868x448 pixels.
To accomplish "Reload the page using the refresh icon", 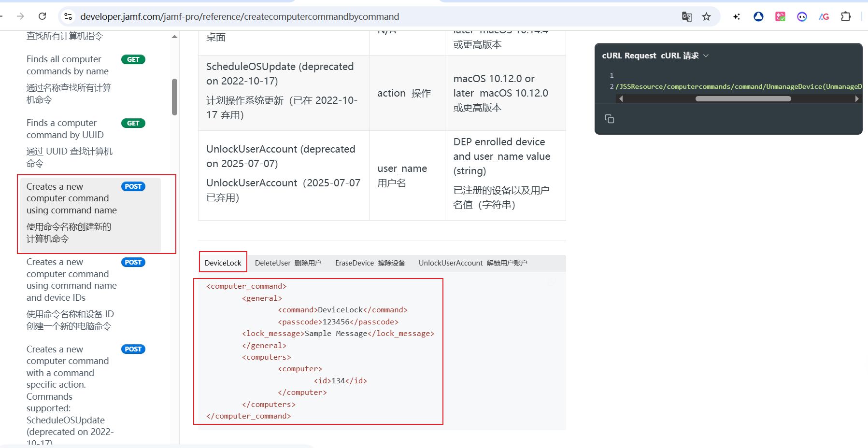I will [43, 16].
